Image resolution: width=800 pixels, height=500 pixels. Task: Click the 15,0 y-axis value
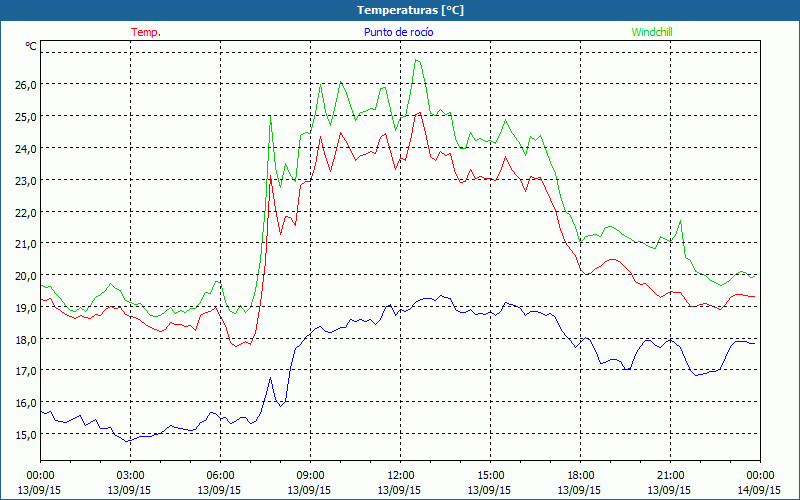click(25, 435)
